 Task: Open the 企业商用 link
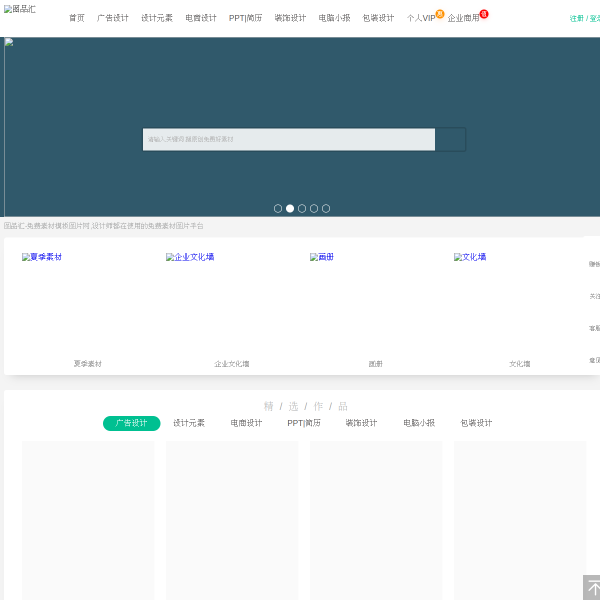(x=463, y=18)
